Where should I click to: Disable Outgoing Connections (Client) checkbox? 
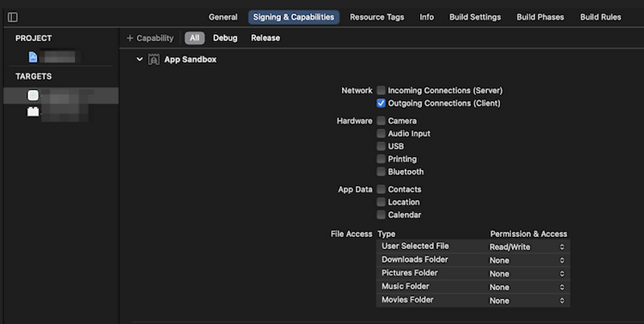(x=382, y=103)
